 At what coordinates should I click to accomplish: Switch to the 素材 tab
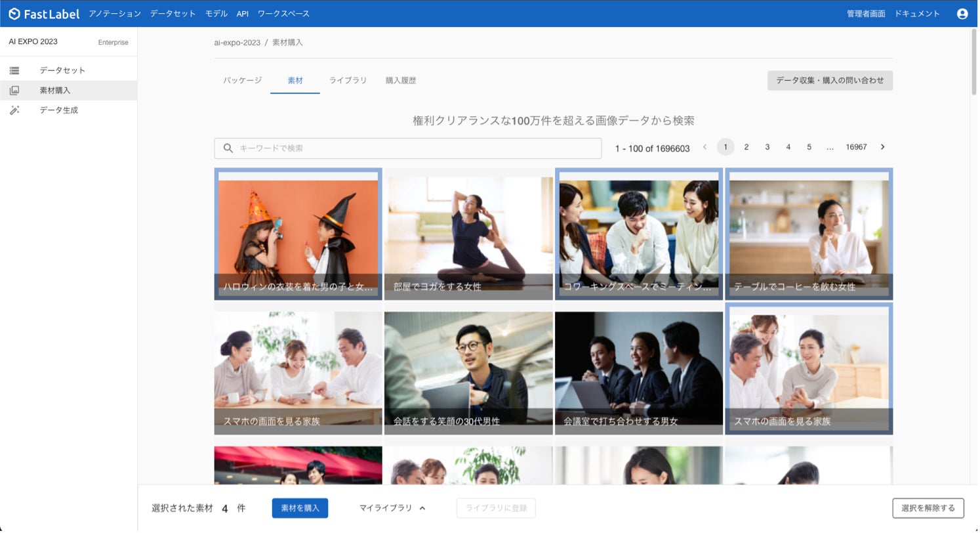(x=295, y=81)
